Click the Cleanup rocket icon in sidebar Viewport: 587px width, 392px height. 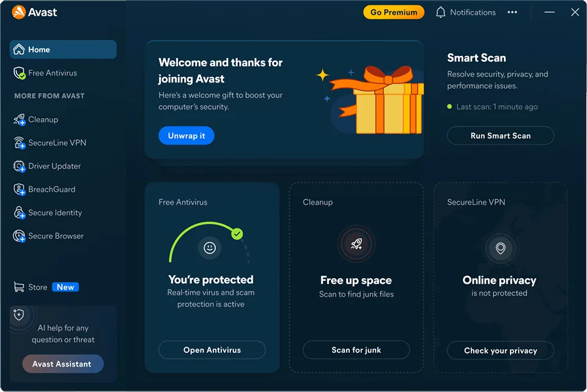pos(19,120)
